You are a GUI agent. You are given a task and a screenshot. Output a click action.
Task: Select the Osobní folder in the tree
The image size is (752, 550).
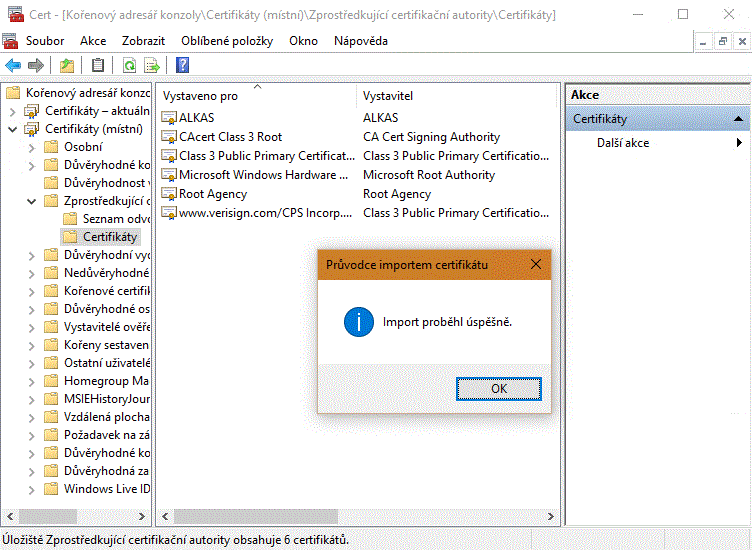coord(82,147)
